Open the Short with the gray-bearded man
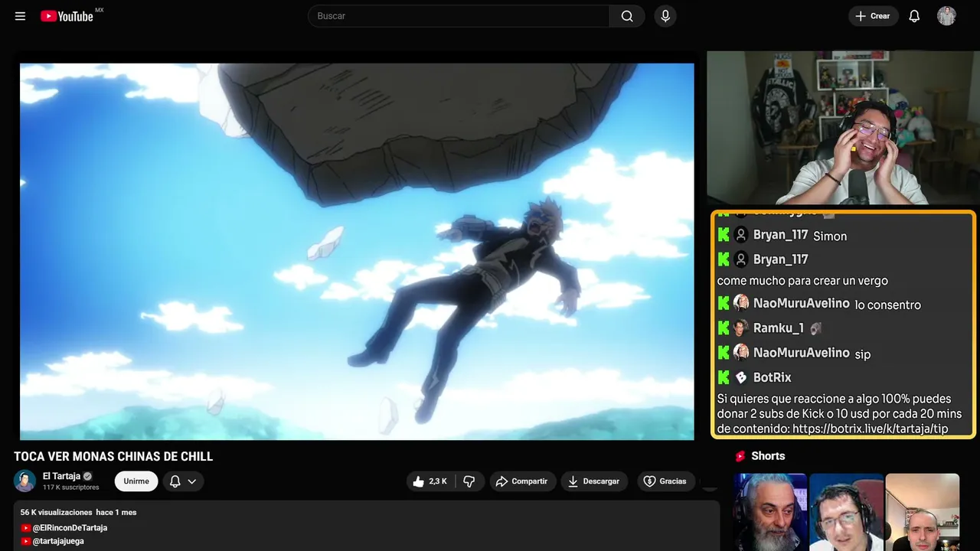The image size is (980, 551). point(770,512)
